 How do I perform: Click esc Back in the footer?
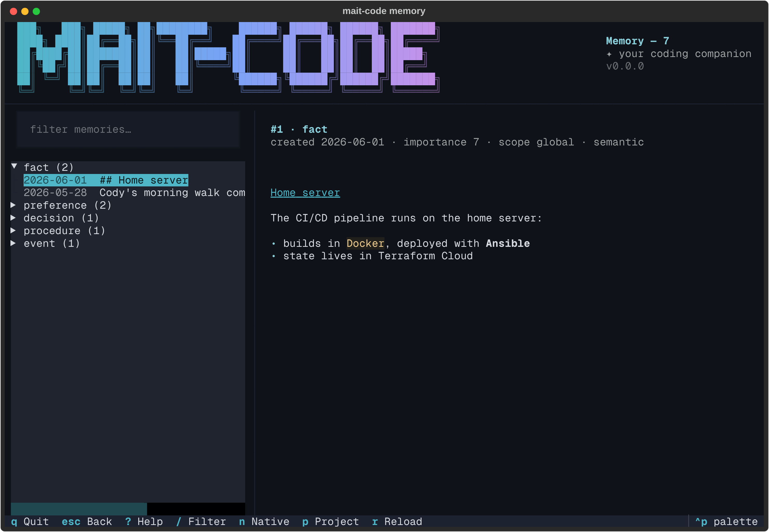pyautogui.click(x=87, y=522)
